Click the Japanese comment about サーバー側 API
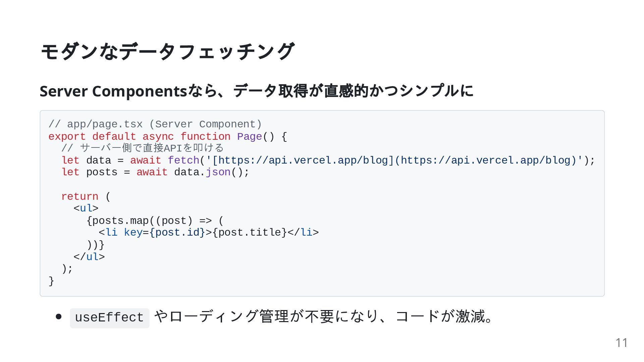This screenshot has height=362, width=644. point(142,148)
